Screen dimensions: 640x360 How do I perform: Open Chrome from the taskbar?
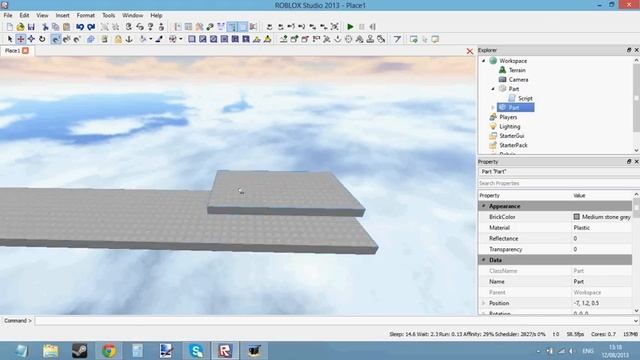pos(109,351)
